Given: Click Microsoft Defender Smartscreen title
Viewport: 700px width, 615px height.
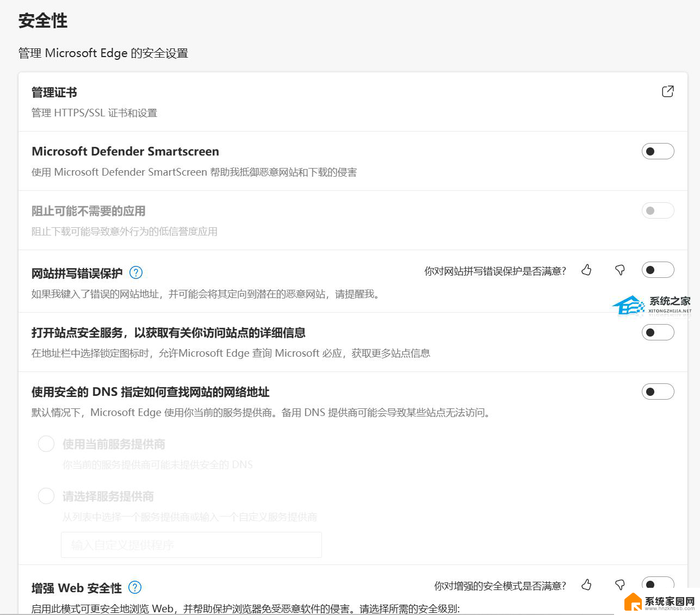Looking at the screenshot, I should 125,151.
